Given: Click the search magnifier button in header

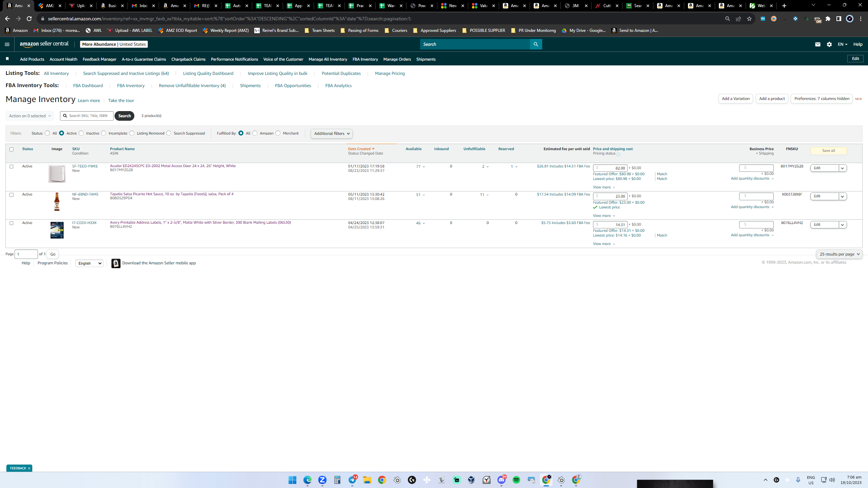Looking at the screenshot, I should (536, 44).
